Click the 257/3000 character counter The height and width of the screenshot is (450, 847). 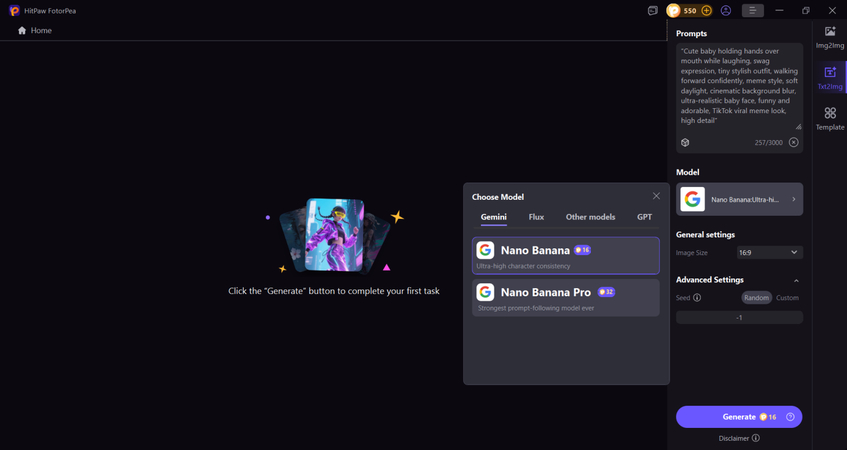click(x=768, y=143)
